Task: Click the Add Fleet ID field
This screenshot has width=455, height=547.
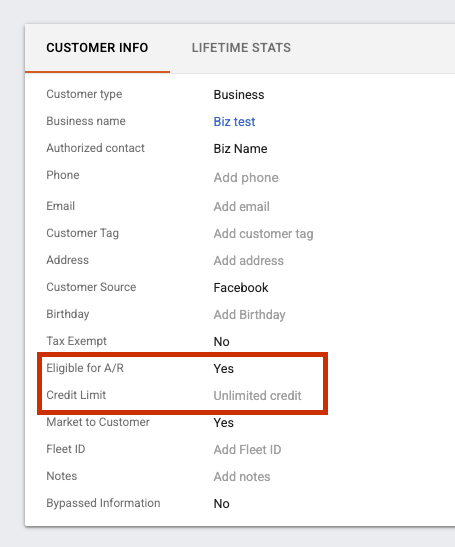Action: 247,450
